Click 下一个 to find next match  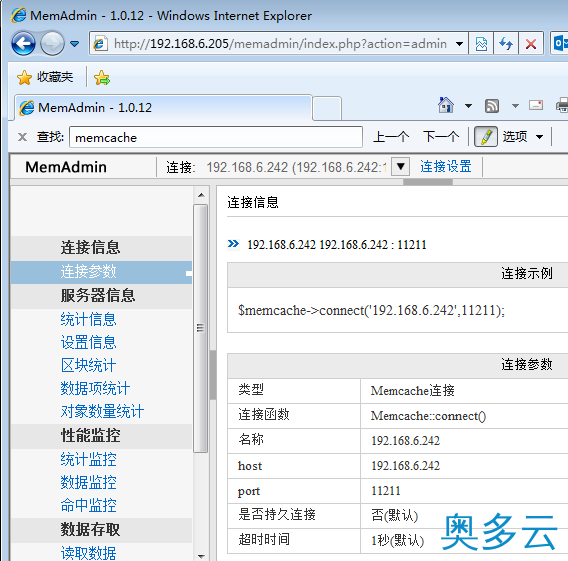[x=441, y=137]
